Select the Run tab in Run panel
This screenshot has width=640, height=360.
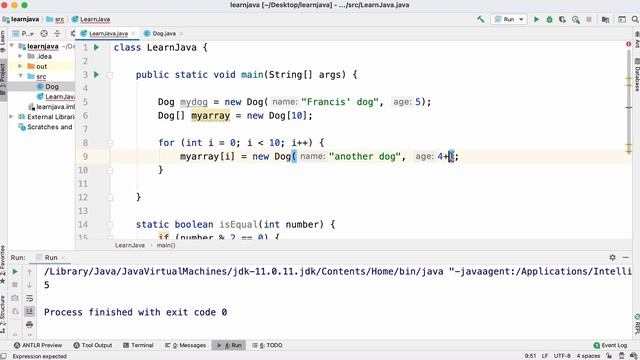pos(51,258)
